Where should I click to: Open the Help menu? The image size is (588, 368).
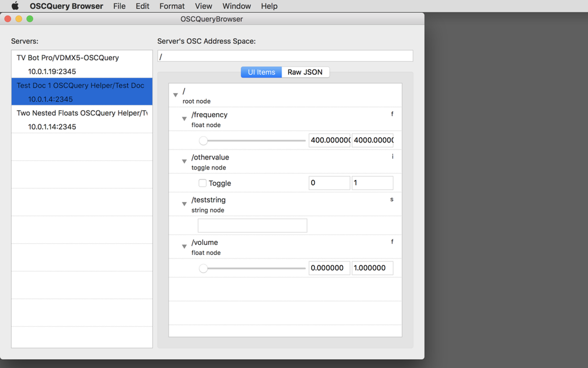pyautogui.click(x=269, y=6)
